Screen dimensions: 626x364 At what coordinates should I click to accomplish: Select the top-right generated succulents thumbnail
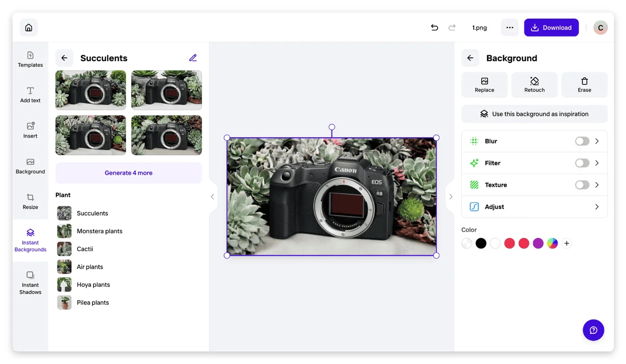167,90
